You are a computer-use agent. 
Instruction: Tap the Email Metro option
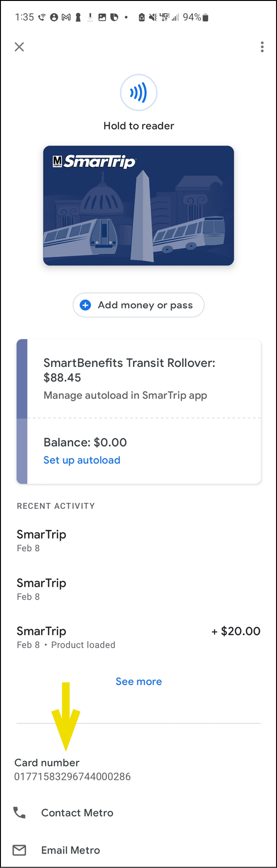click(70, 850)
